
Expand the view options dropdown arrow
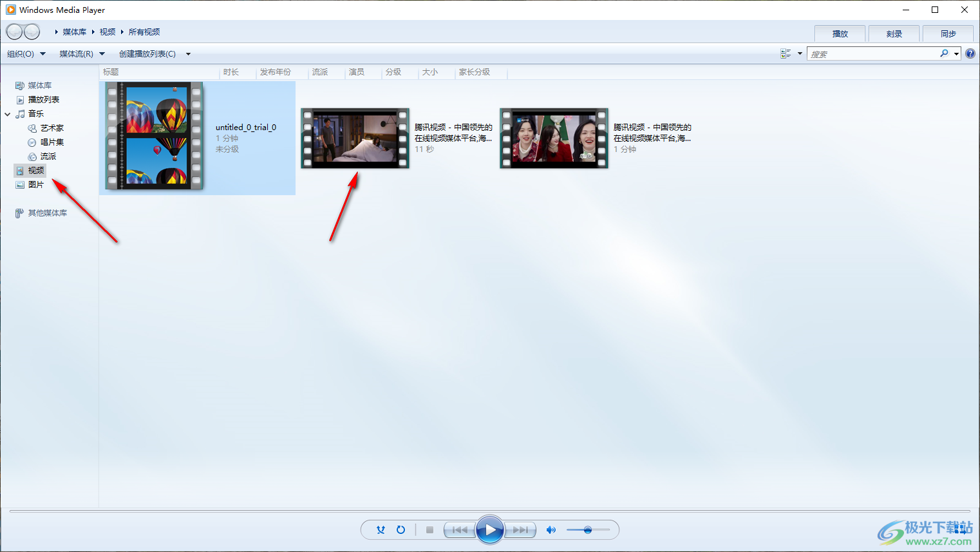800,54
